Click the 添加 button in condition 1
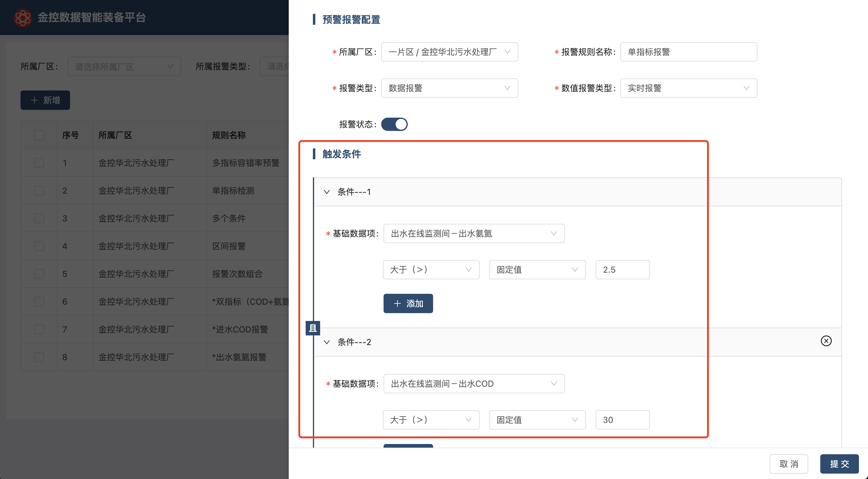The image size is (868, 479). click(408, 304)
